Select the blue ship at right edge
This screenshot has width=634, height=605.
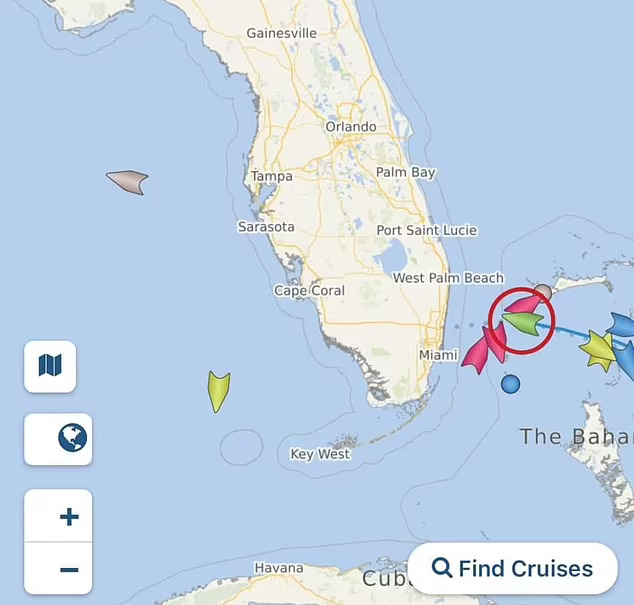(623, 325)
